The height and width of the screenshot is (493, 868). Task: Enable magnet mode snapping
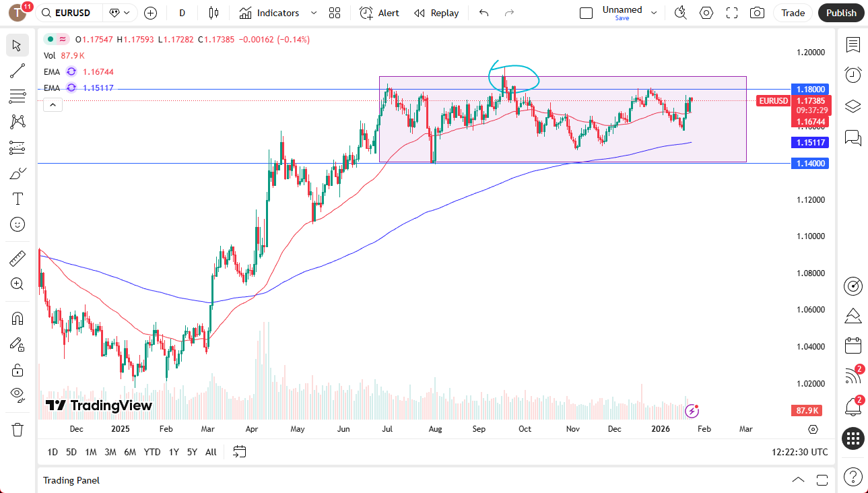(x=18, y=317)
